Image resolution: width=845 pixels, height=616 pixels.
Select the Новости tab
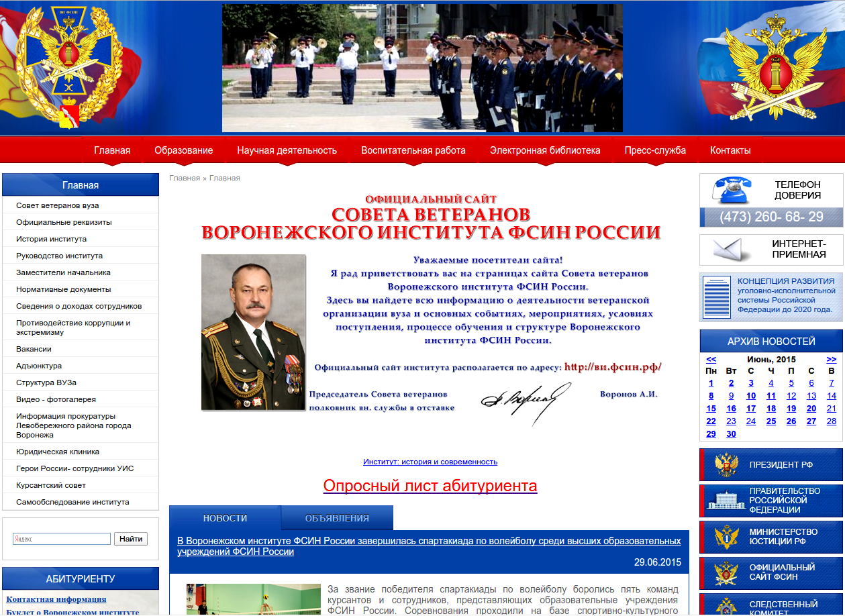coord(225,518)
